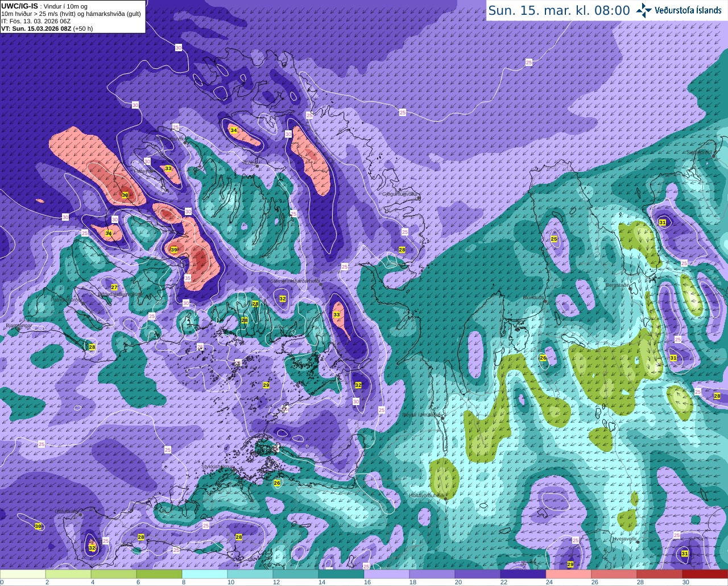The image size is (728, 586).
Task: Click the Blönduós station label
Action: pos(535,298)
